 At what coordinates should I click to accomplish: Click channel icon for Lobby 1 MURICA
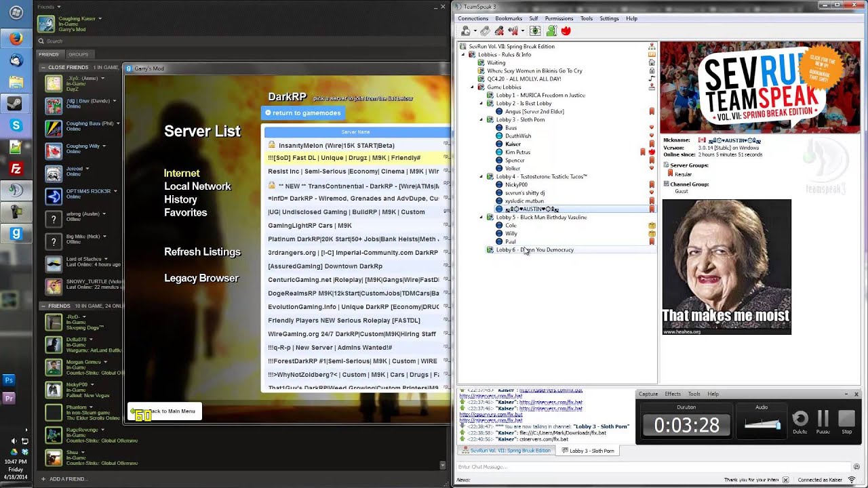(490, 95)
